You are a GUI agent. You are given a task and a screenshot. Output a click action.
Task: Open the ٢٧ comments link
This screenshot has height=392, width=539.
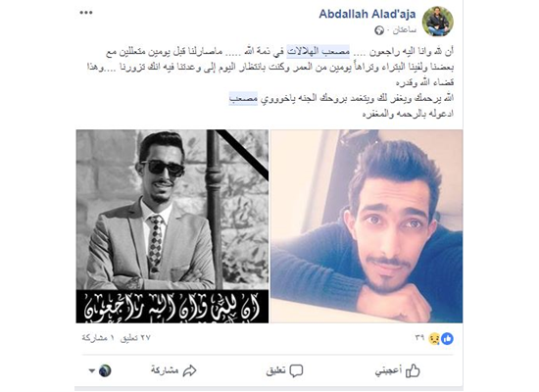[135, 338]
